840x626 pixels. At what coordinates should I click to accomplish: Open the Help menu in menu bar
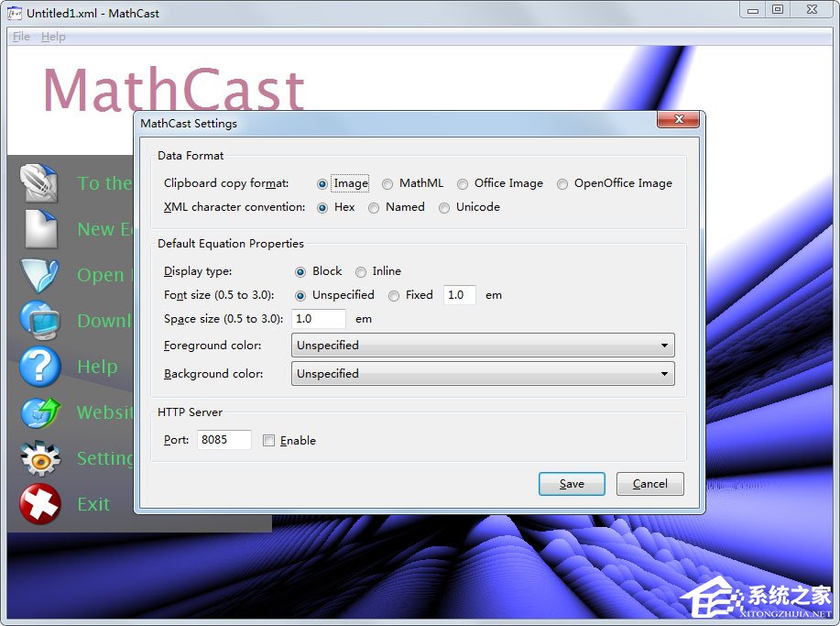click(x=53, y=37)
